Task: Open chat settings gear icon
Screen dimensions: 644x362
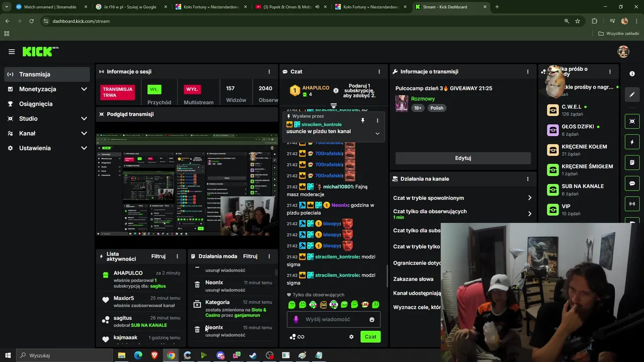Action: click(x=351, y=337)
